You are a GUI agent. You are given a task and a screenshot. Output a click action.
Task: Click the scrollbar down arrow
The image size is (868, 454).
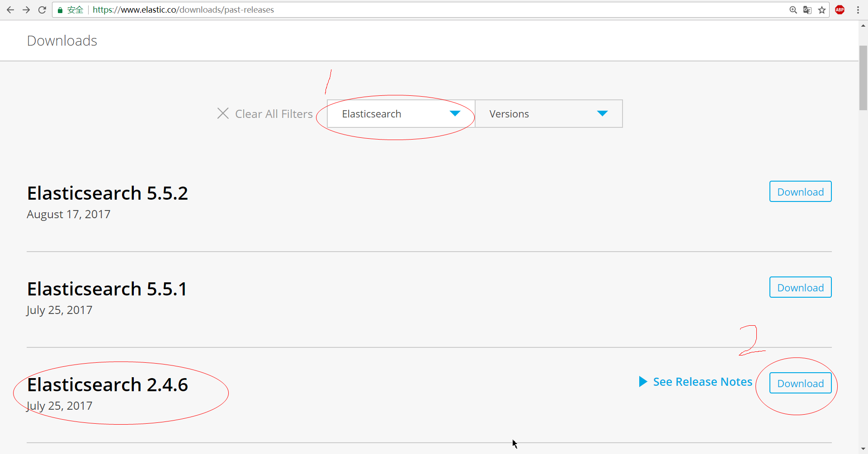863,449
